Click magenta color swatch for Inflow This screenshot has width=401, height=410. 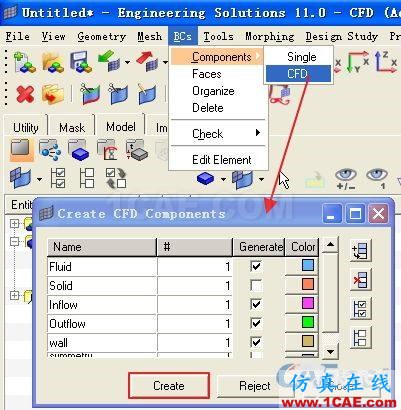308,303
